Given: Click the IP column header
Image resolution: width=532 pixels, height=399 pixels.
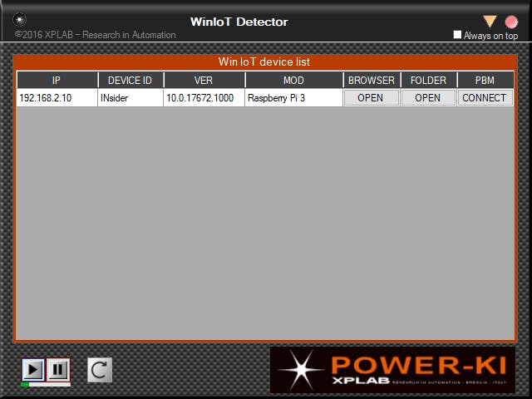Looking at the screenshot, I should (57, 80).
